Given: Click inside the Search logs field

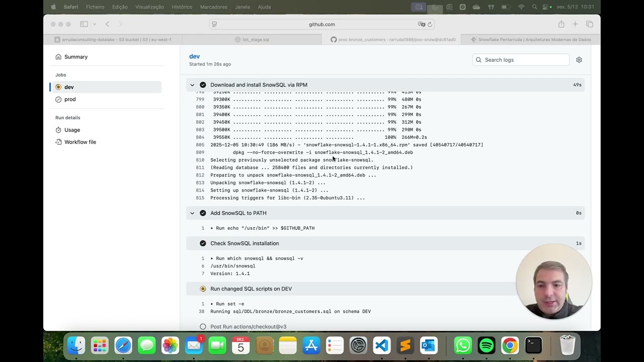Looking at the screenshot, I should click(x=521, y=60).
